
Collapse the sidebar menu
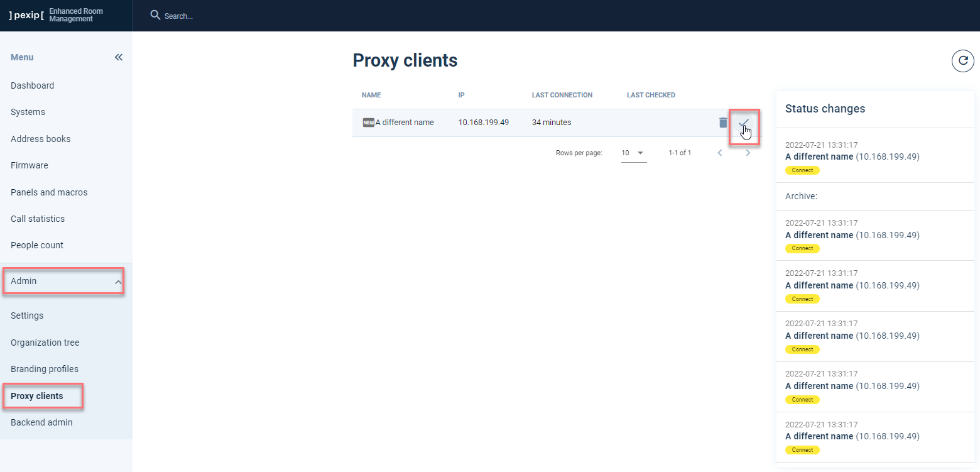coord(118,57)
